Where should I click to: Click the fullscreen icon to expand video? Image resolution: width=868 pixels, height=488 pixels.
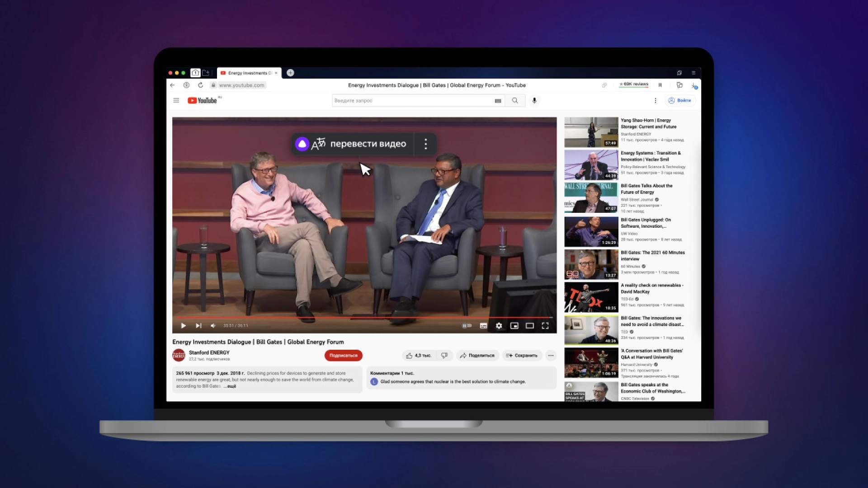tap(546, 325)
